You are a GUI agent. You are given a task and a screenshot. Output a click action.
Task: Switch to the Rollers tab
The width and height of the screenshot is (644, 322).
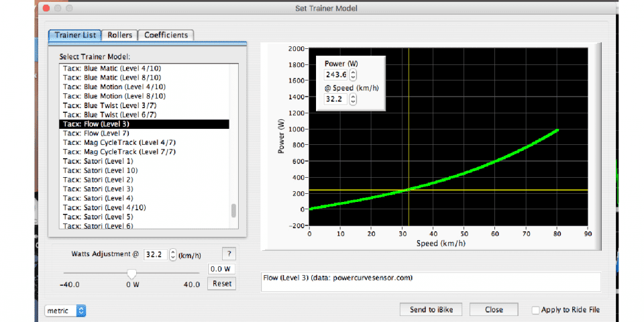(x=120, y=35)
